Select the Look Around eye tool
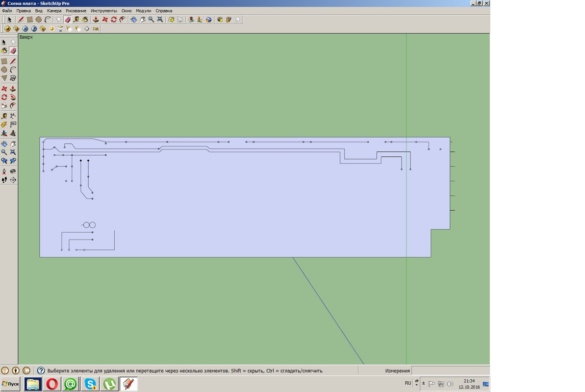585x392 pixels. (13, 171)
